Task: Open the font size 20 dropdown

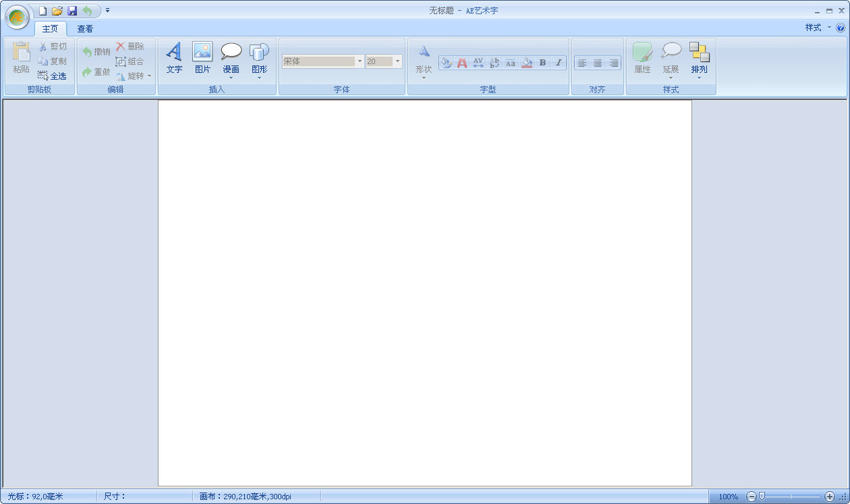Action: pos(397,61)
